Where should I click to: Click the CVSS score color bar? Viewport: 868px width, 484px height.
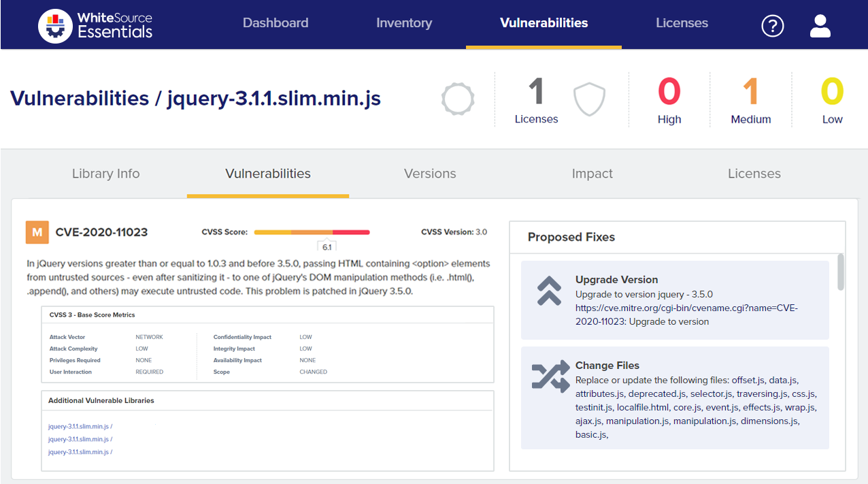tap(312, 232)
